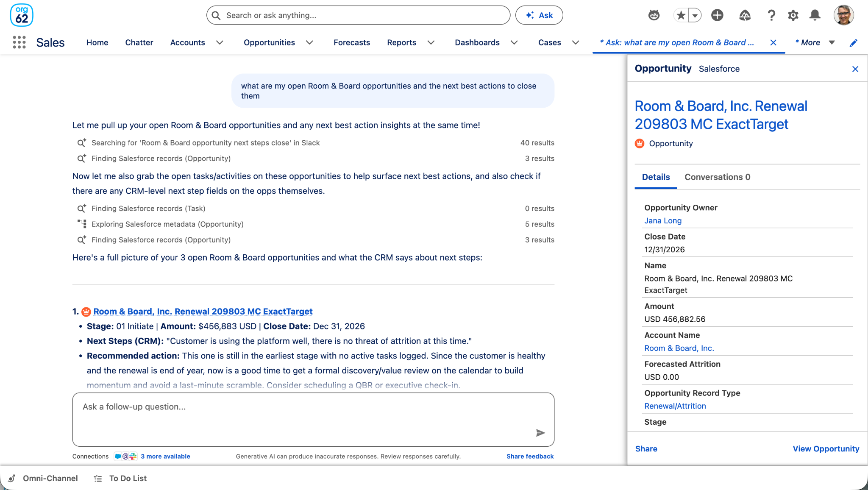Click the Jana Long owner link
868x490 pixels.
[x=663, y=220]
